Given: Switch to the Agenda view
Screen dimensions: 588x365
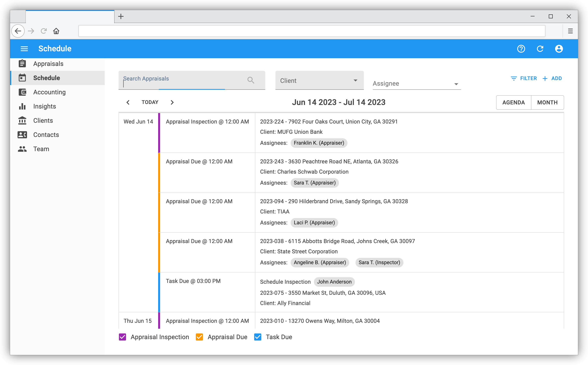Looking at the screenshot, I should click(513, 102).
